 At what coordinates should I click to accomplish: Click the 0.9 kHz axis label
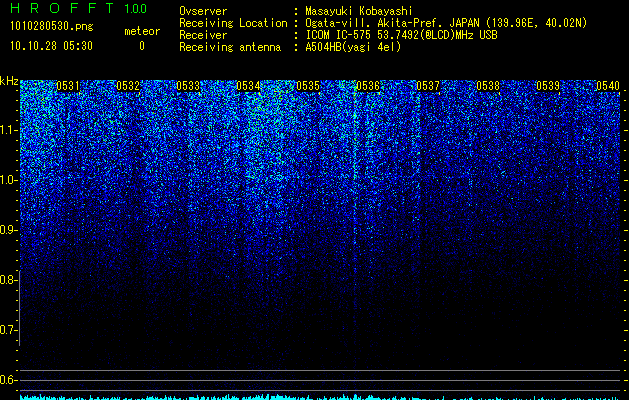[8, 230]
